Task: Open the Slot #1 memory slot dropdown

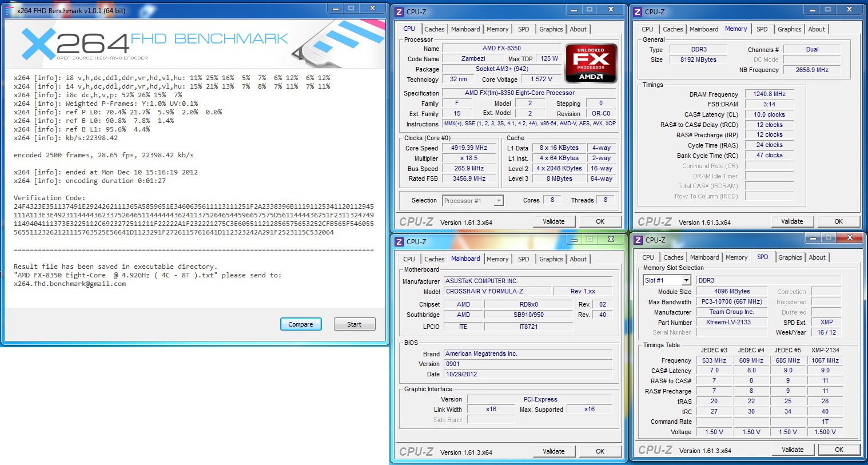Action: point(667,280)
